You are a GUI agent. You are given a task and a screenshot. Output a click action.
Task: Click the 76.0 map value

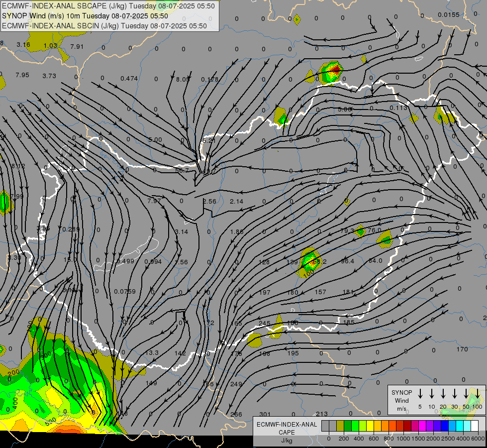pyautogui.click(x=374, y=230)
